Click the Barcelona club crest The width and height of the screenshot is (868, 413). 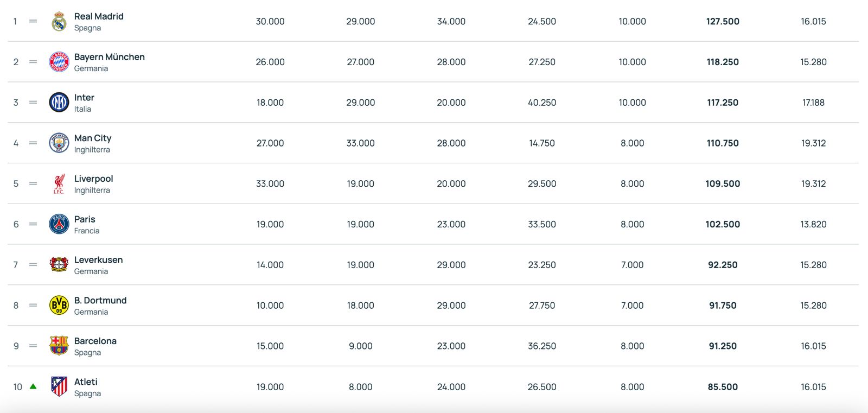(x=59, y=346)
